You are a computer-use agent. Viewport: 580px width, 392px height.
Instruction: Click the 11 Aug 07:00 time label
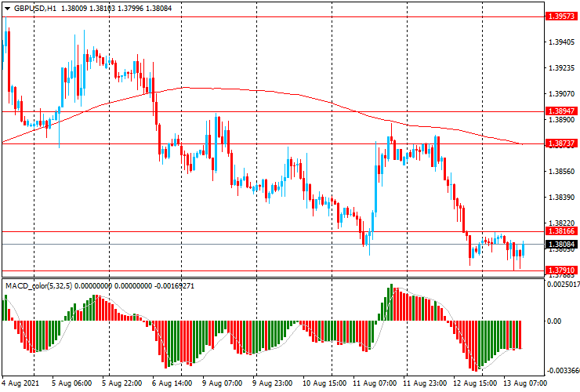pos(375,383)
